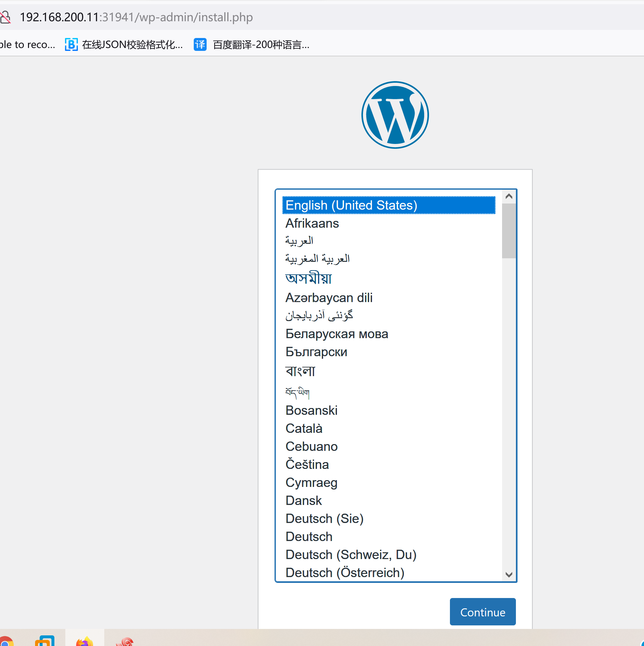Click the language list scroll up arrow

click(509, 196)
